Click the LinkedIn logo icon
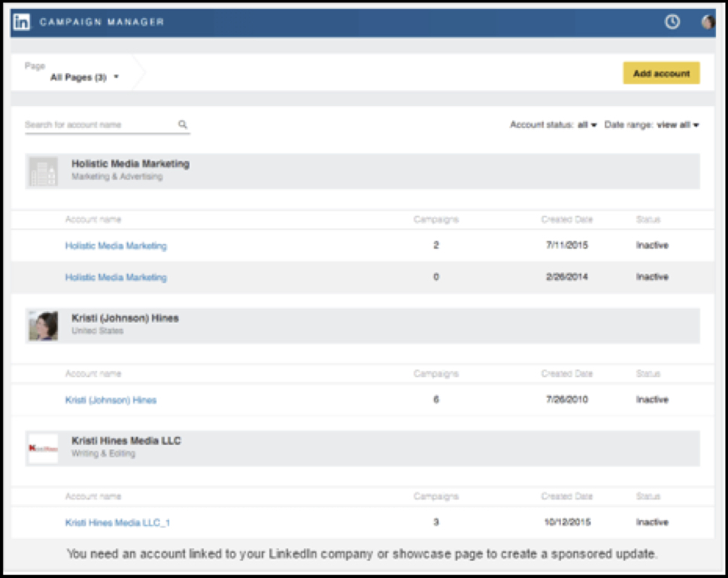The height and width of the screenshot is (578, 728). click(x=22, y=22)
